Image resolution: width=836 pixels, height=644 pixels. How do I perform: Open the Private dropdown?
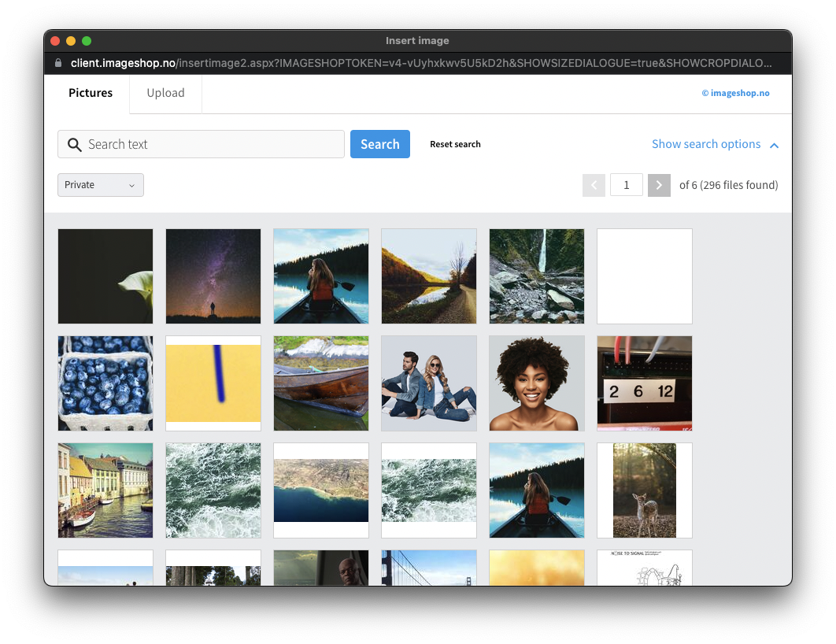(x=100, y=185)
